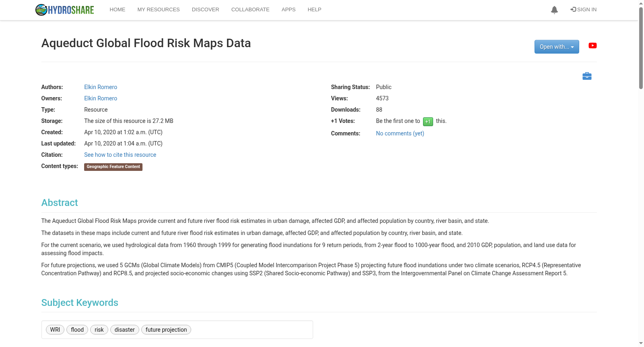The image size is (644, 347).
Task: Open author Elkin Romero's profile link
Action: pyautogui.click(x=101, y=87)
